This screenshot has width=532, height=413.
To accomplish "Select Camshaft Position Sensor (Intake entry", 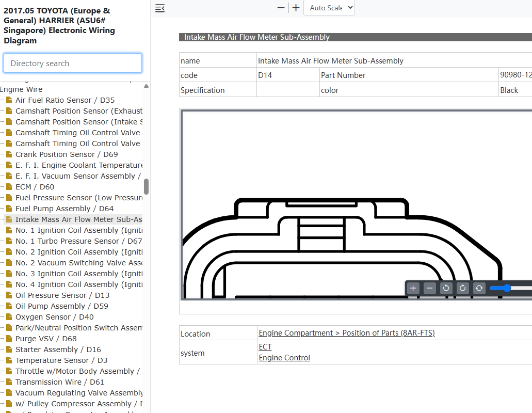I will click(79, 122).
